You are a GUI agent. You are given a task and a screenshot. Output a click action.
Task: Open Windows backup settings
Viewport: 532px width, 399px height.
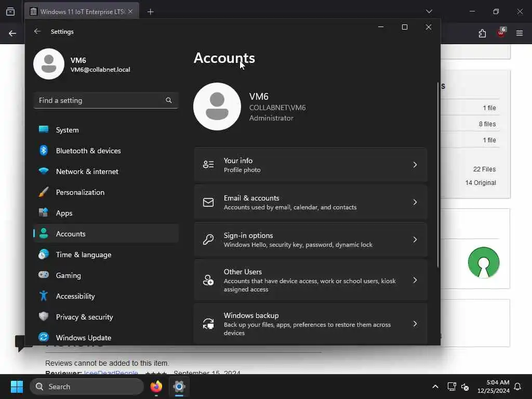point(311,324)
